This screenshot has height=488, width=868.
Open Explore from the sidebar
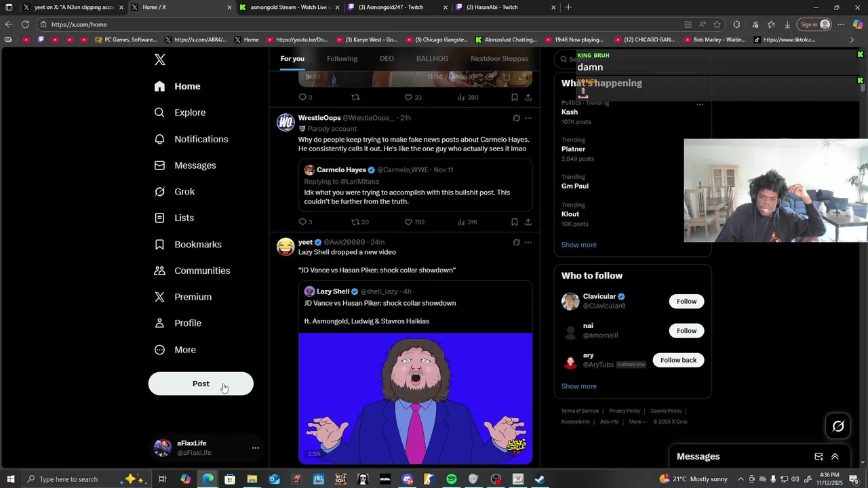[180, 113]
